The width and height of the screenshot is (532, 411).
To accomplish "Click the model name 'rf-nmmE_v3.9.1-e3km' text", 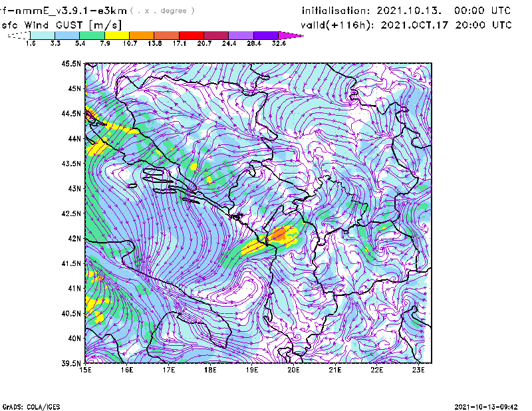I will [63, 11].
